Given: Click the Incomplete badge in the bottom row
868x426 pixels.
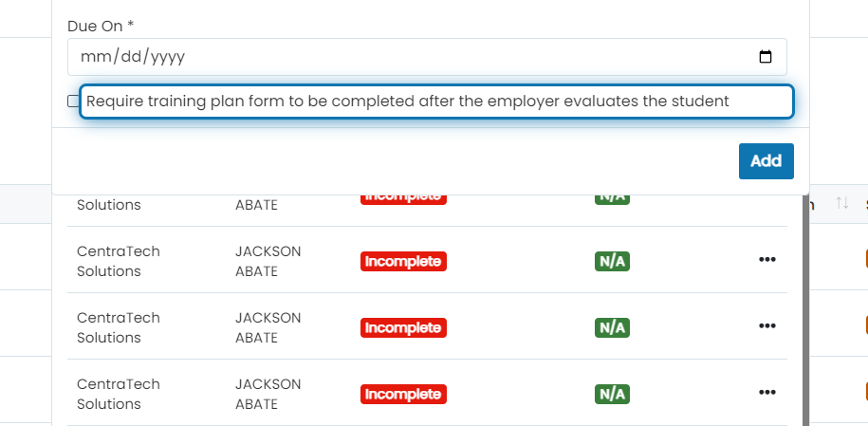Looking at the screenshot, I should (403, 394).
